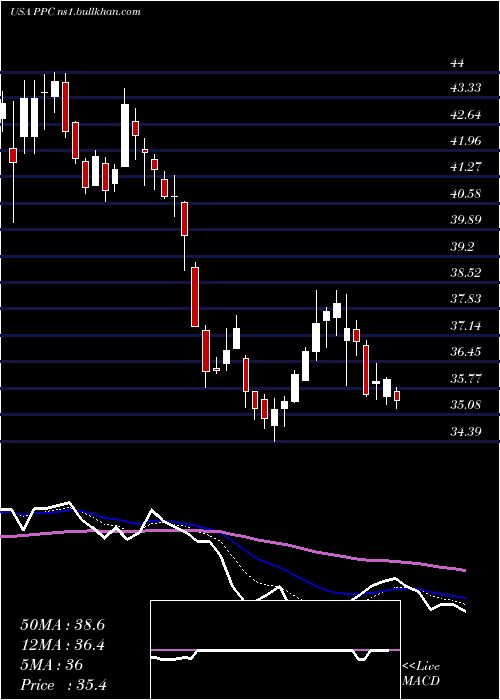Click the 34.39 price axis label
The image size is (500, 700).
pyautogui.click(x=466, y=431)
